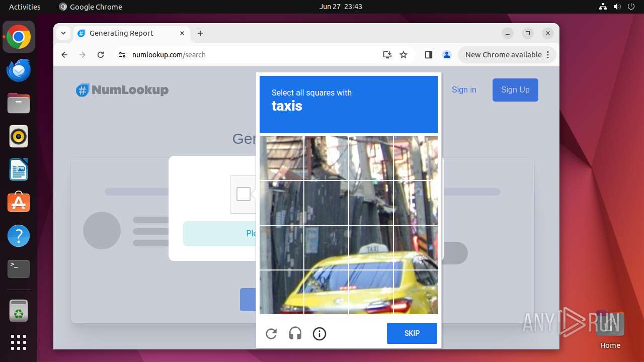Reload the current page
This screenshot has width=644, height=362.
click(x=101, y=55)
